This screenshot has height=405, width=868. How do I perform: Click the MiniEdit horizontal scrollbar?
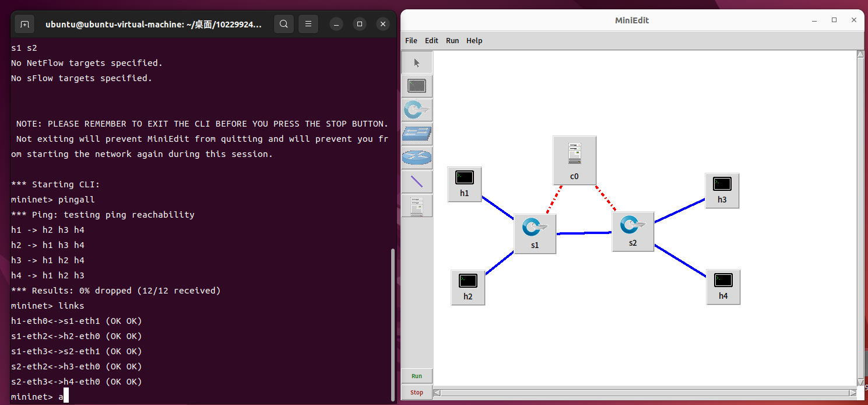(x=645, y=392)
